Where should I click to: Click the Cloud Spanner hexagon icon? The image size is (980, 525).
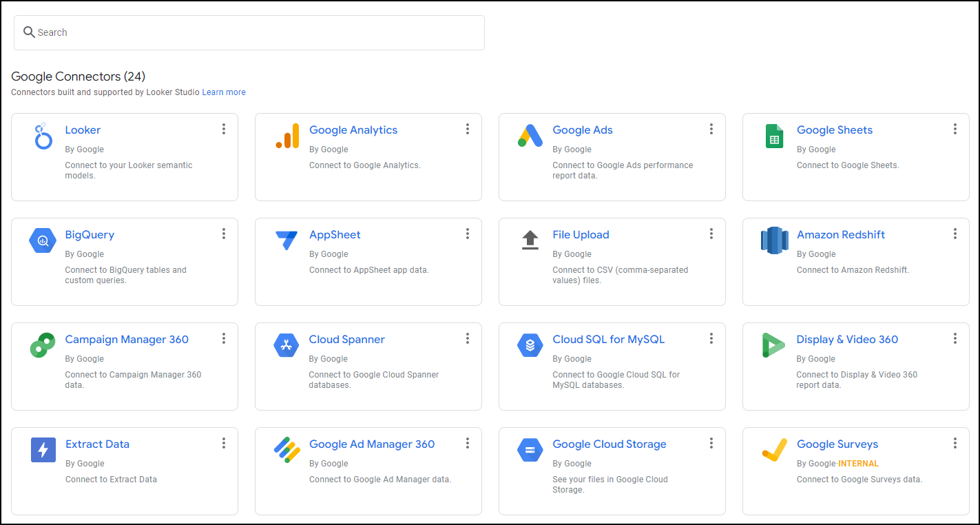[286, 345]
